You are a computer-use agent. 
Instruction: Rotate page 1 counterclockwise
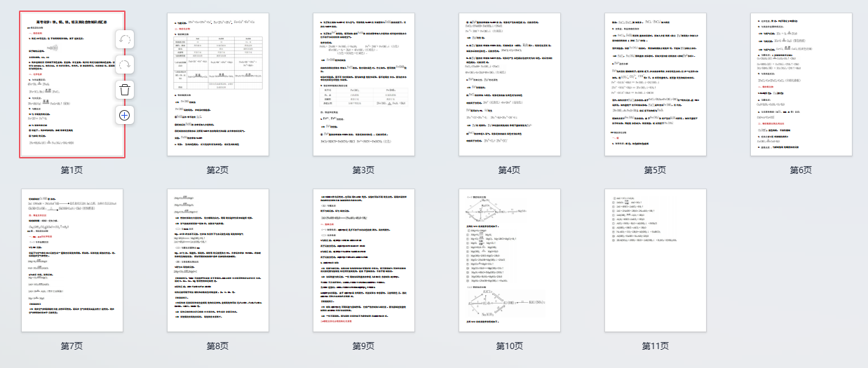point(125,39)
